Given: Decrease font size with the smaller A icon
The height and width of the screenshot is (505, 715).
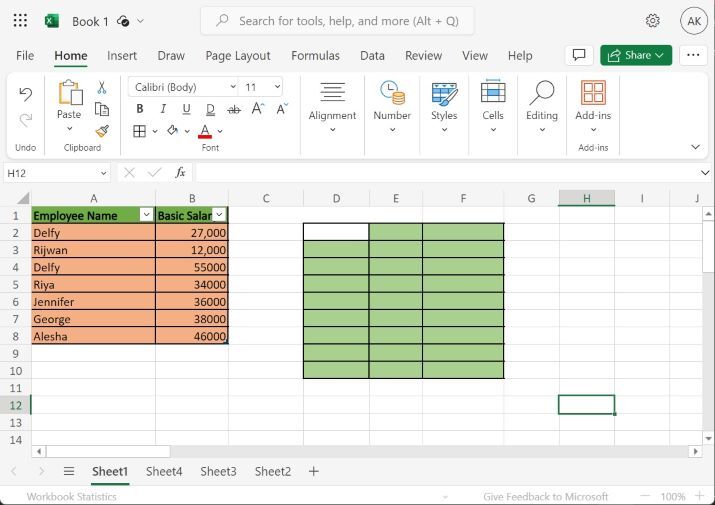Looking at the screenshot, I should (x=282, y=109).
